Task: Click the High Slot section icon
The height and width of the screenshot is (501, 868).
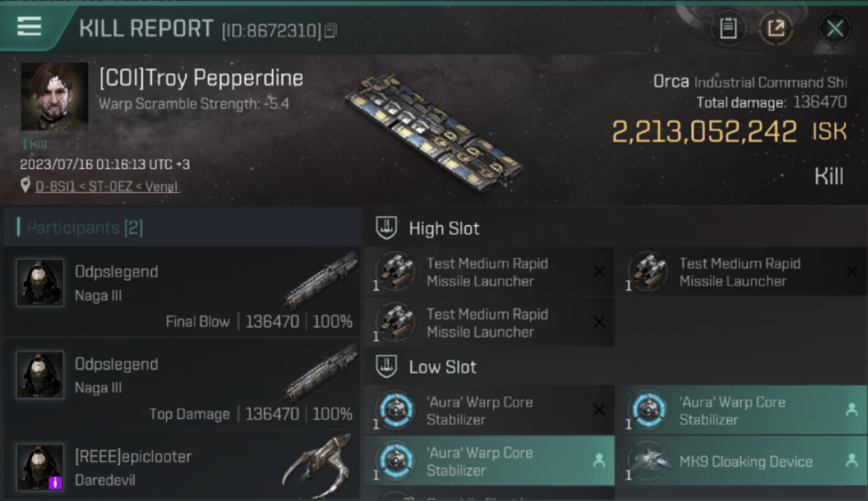Action: [385, 228]
